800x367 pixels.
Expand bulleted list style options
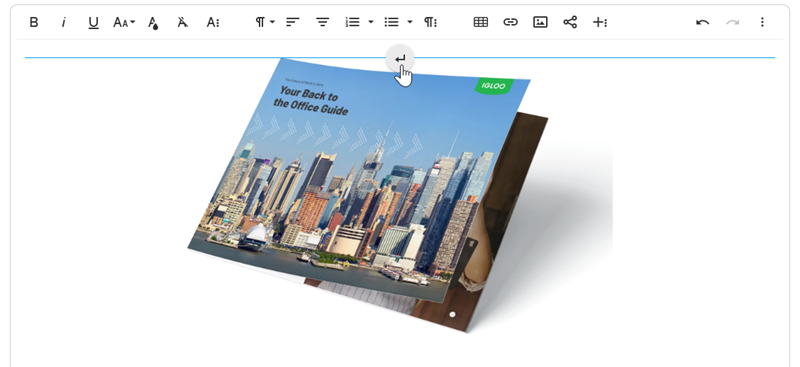(410, 22)
